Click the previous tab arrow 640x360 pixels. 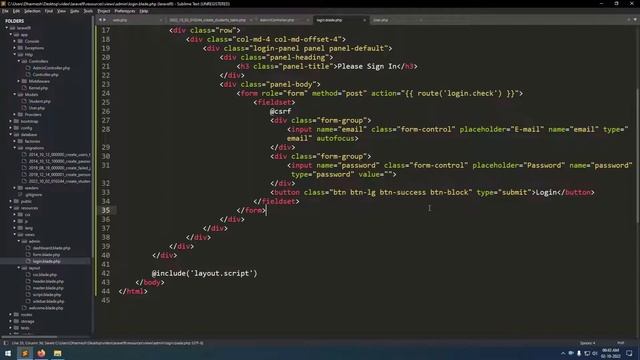click(100, 20)
